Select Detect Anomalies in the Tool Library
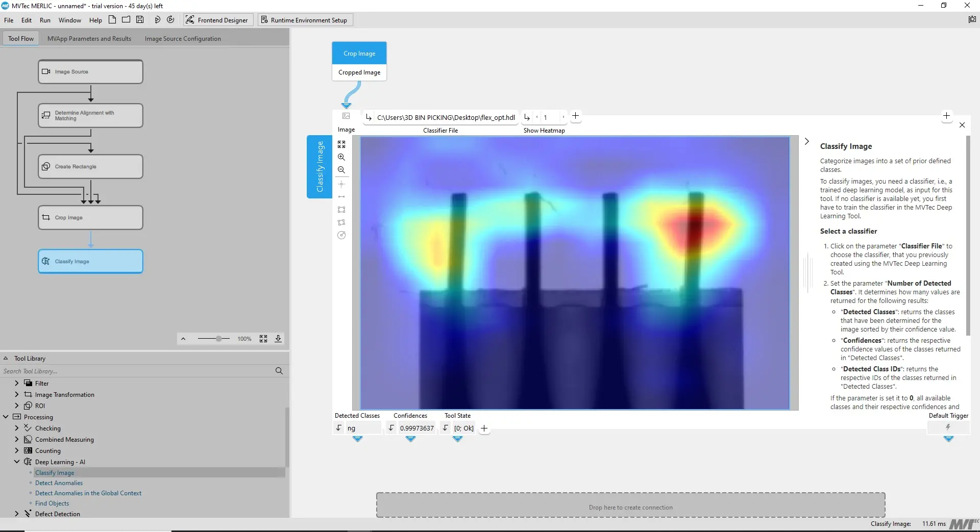 59,483
